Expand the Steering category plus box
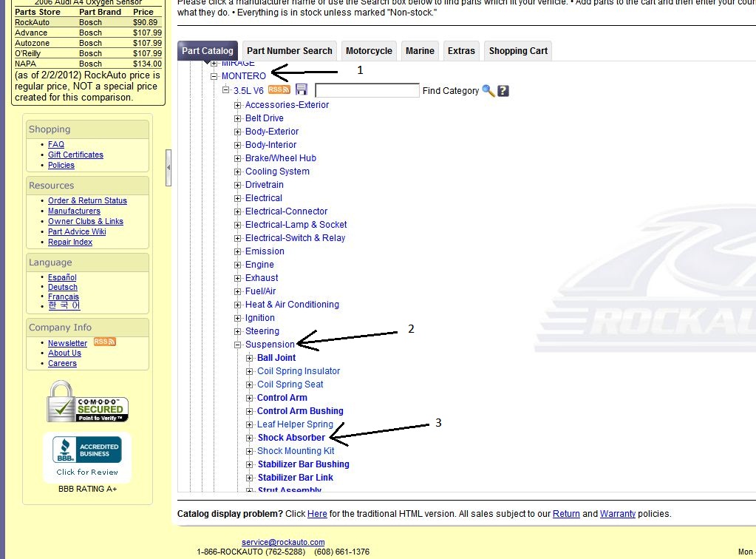The height and width of the screenshot is (559, 756). click(x=237, y=331)
